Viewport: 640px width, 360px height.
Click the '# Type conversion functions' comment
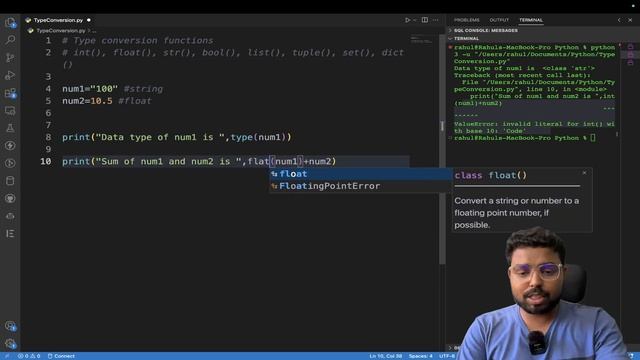pyautogui.click(x=138, y=40)
